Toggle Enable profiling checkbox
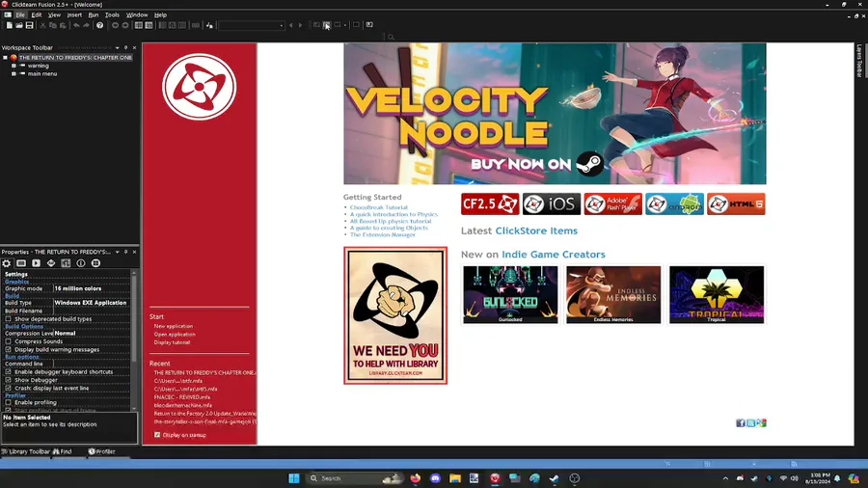Screen dimensions: 868x488 click(9, 402)
